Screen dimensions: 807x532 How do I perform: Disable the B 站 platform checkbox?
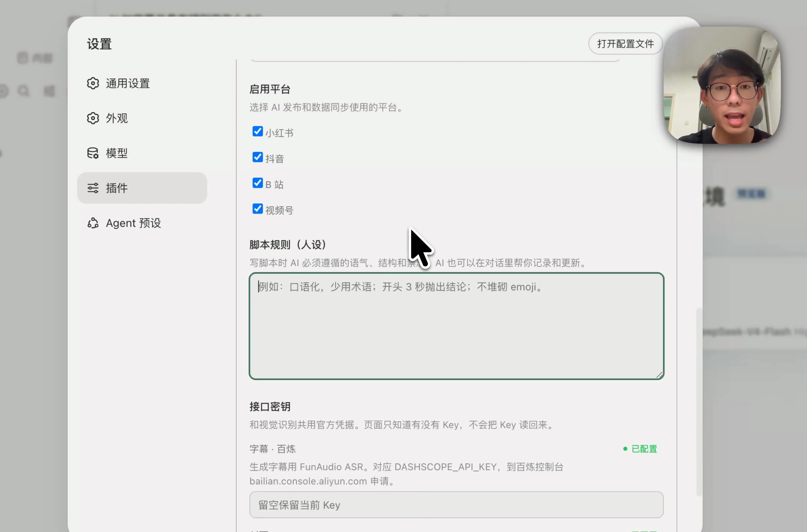point(258,183)
